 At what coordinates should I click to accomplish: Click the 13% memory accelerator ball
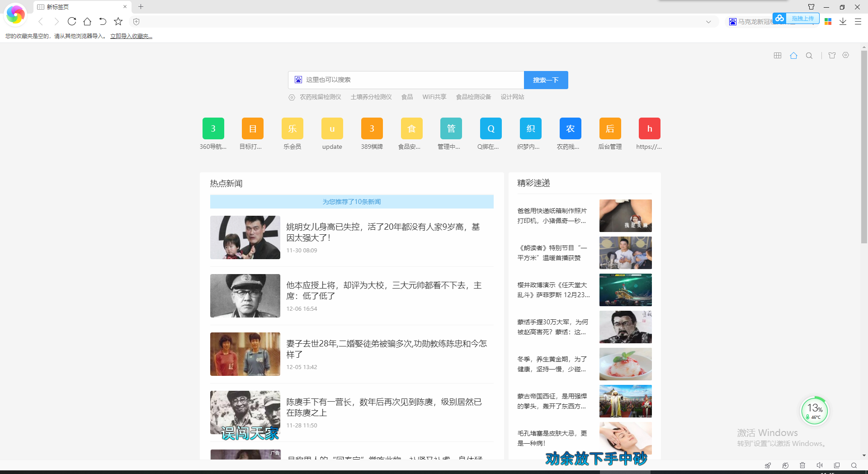(x=815, y=411)
